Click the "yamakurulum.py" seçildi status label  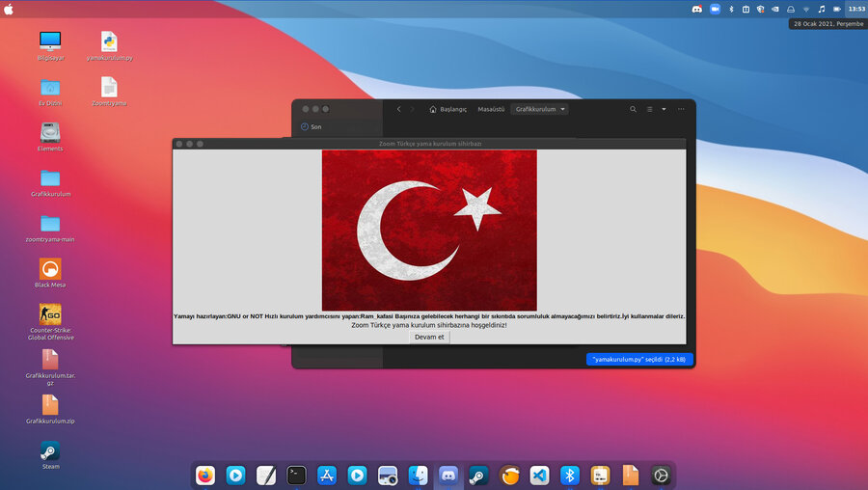(639, 360)
